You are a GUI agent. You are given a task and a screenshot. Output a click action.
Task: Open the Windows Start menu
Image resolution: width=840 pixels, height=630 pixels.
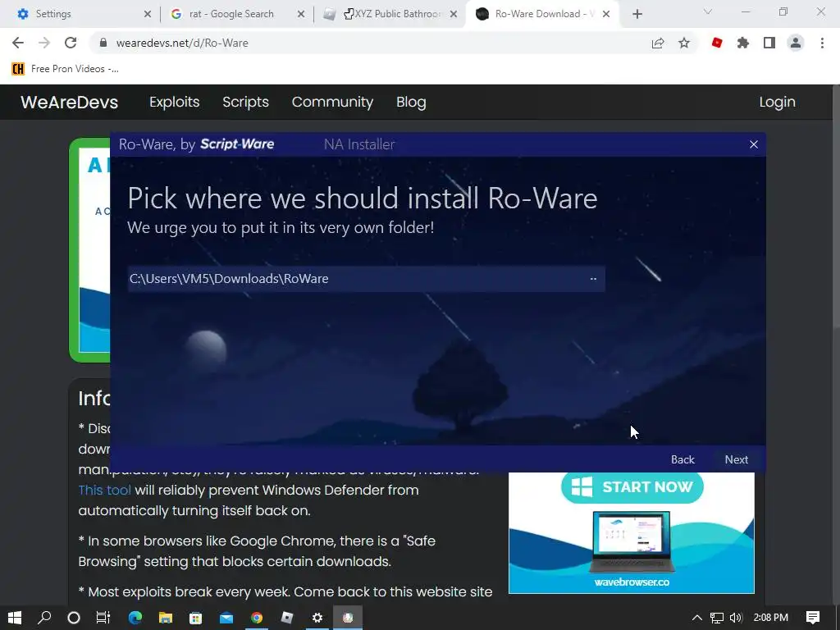click(x=15, y=618)
